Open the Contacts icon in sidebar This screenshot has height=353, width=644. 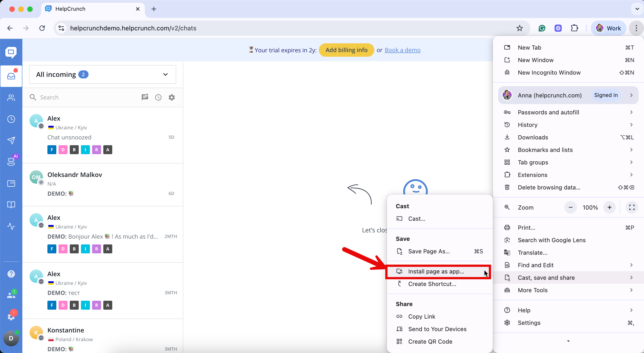coord(11,97)
